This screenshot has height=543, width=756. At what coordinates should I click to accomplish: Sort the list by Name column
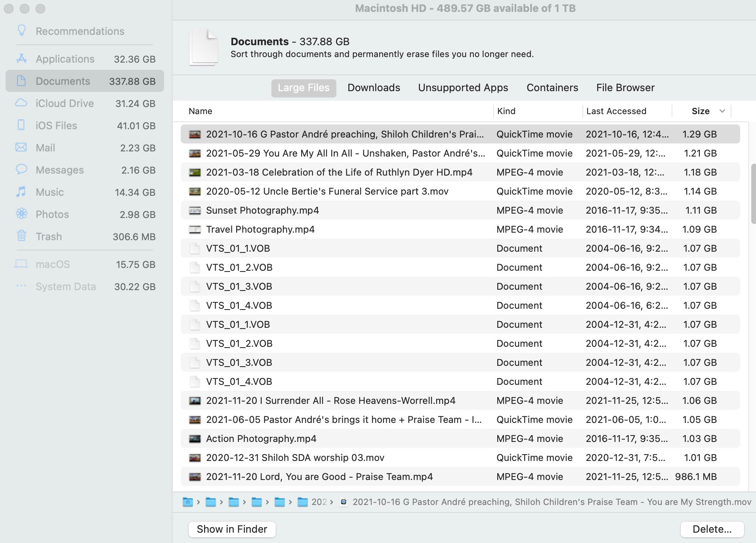(200, 111)
